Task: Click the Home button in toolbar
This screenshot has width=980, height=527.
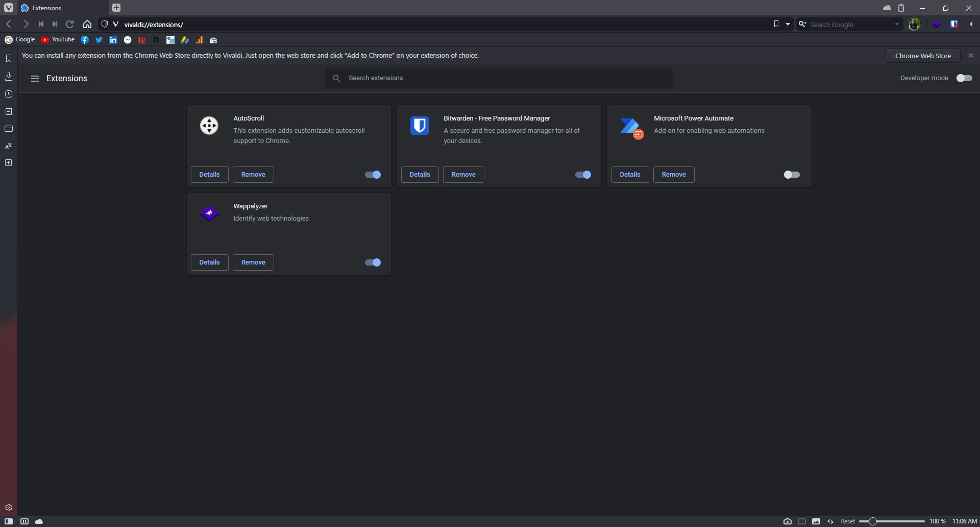Action: click(87, 24)
